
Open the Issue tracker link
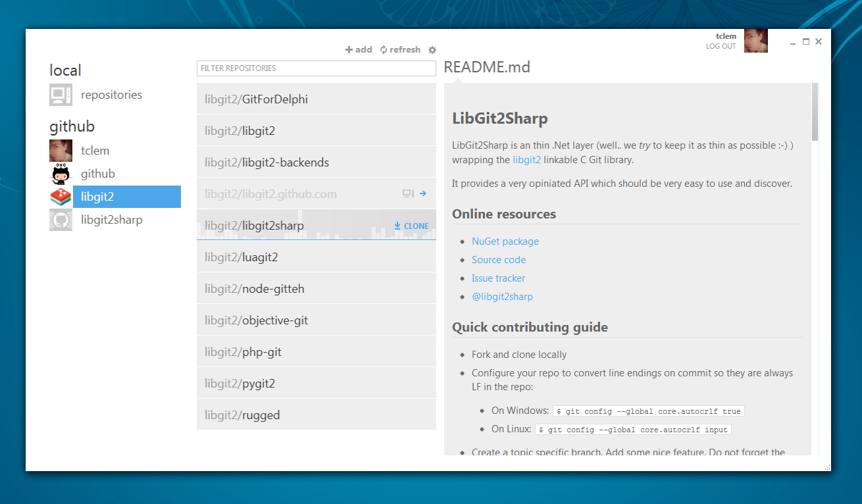tap(498, 278)
